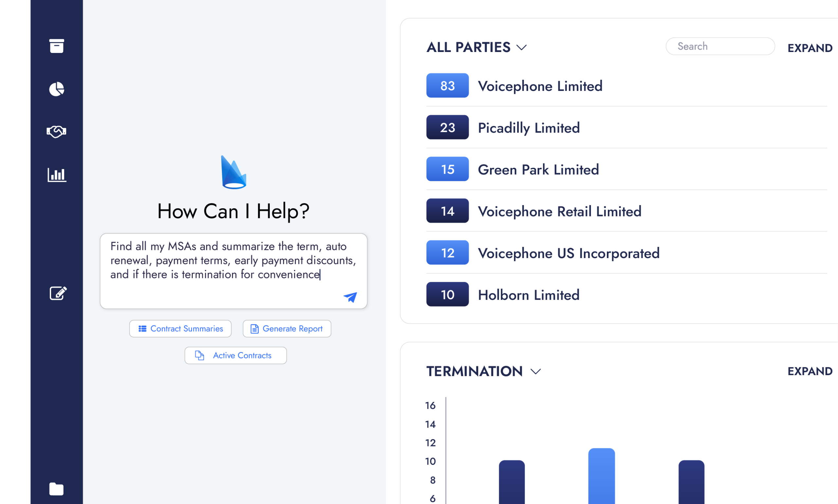The width and height of the screenshot is (838, 504).
Task: Expand the All Parties panel
Action: point(810,48)
